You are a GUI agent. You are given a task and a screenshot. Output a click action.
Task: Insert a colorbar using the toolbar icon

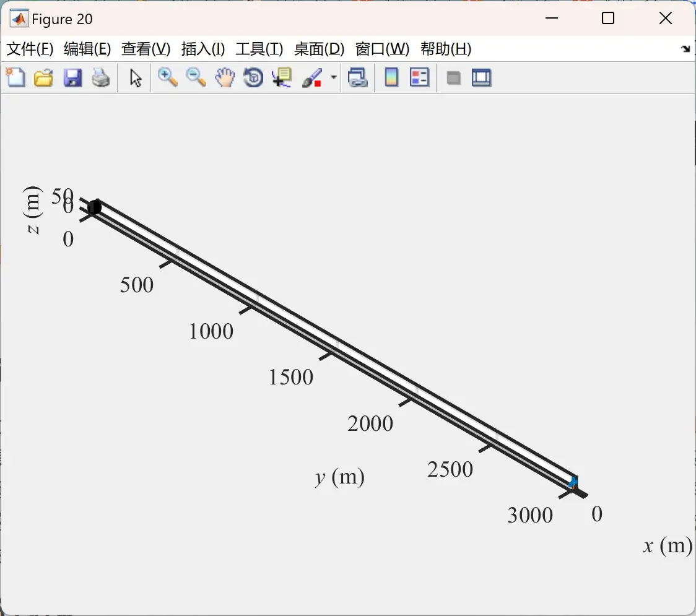[x=391, y=77]
